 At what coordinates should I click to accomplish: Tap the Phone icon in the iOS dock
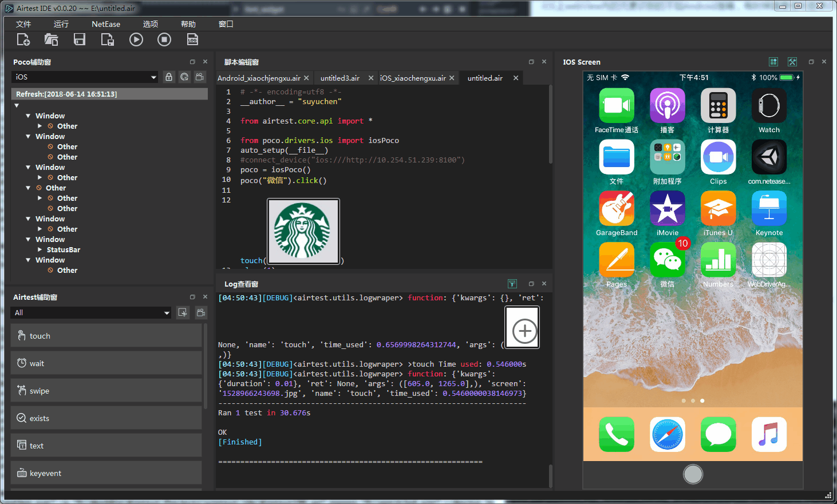coord(617,435)
